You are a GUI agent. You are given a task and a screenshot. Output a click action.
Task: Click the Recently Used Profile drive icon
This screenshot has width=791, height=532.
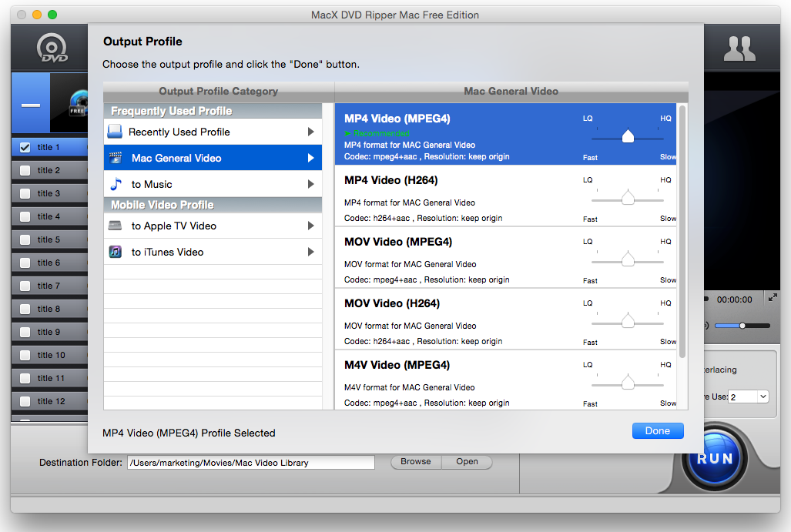[115, 132]
